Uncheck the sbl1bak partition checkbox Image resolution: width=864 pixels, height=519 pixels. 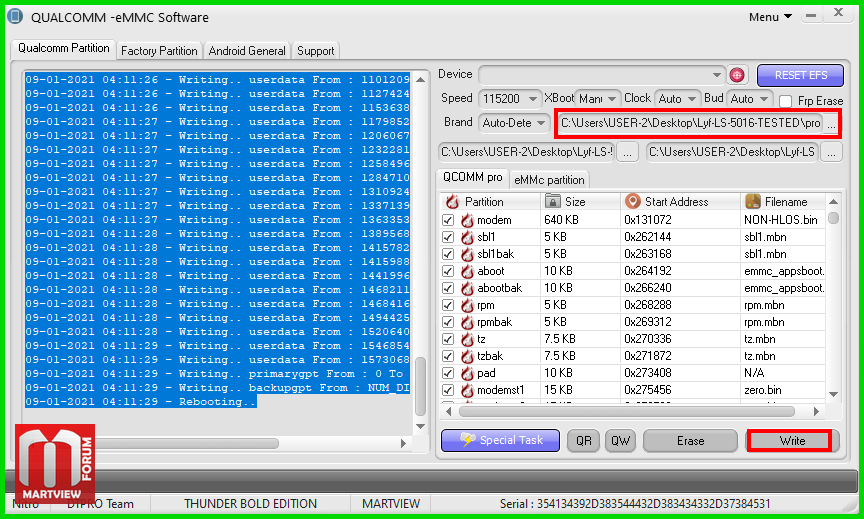448,255
